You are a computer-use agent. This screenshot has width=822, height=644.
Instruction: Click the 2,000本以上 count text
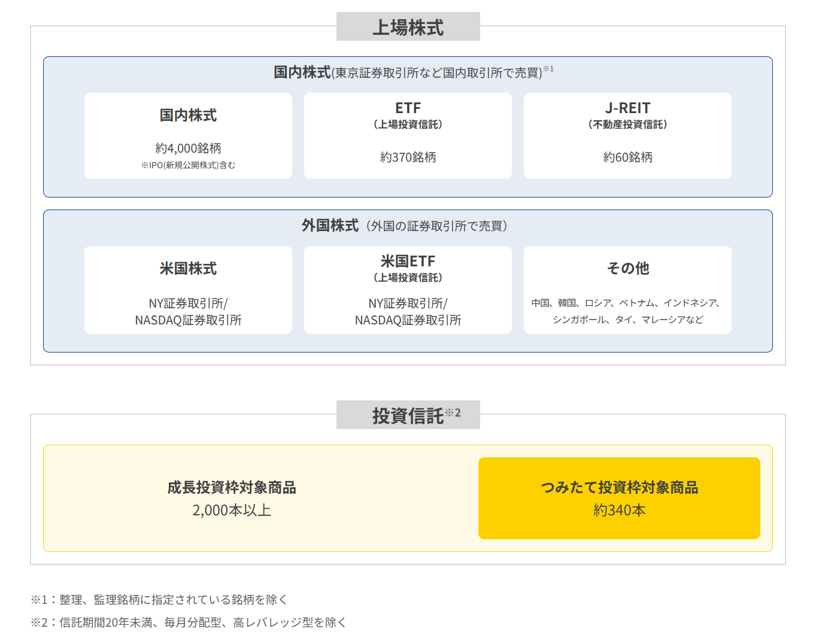click(232, 511)
